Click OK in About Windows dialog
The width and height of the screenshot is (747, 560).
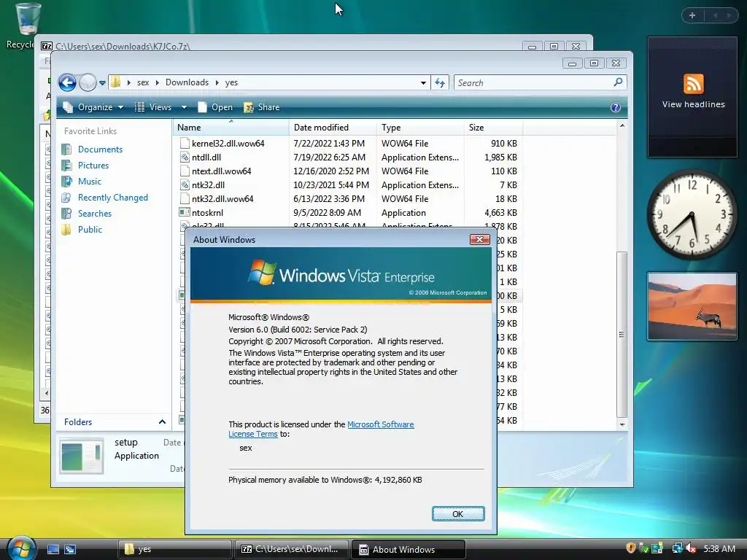pyautogui.click(x=458, y=514)
